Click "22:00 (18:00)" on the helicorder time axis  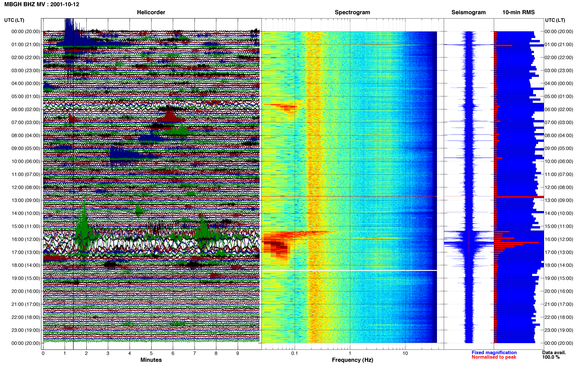click(26, 317)
